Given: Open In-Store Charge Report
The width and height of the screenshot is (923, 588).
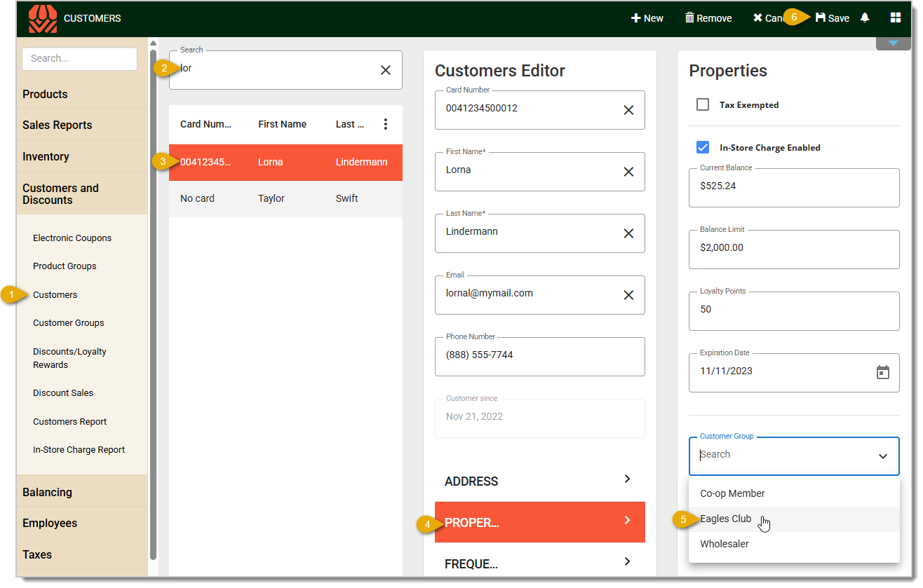Looking at the screenshot, I should [79, 449].
